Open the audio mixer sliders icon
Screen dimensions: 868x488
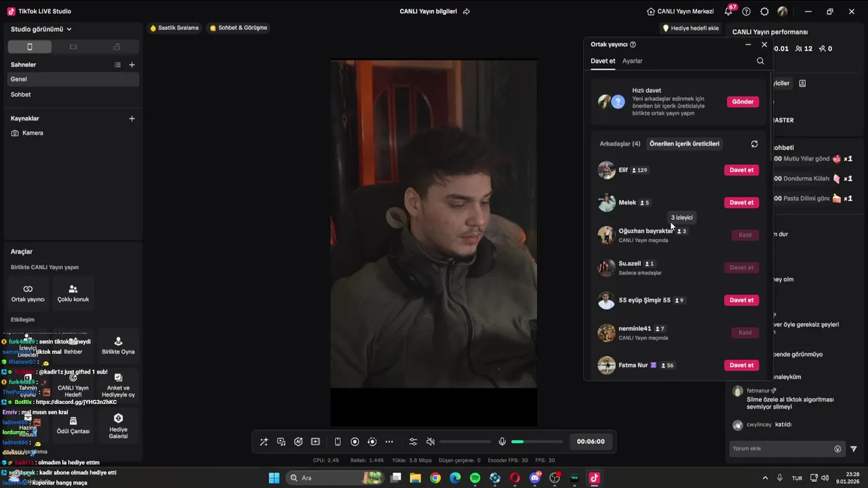click(x=413, y=442)
